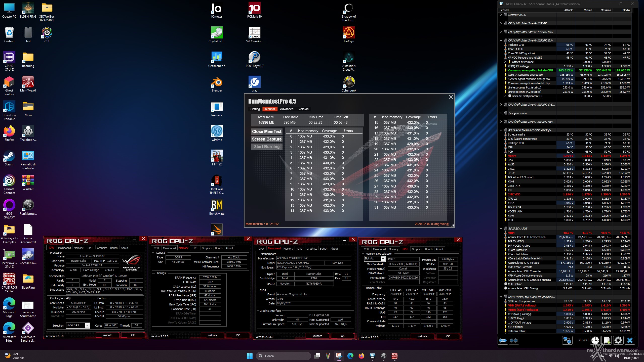Click weather widget 26°C Variabile
The width and height of the screenshot is (644, 362).
tap(15, 356)
